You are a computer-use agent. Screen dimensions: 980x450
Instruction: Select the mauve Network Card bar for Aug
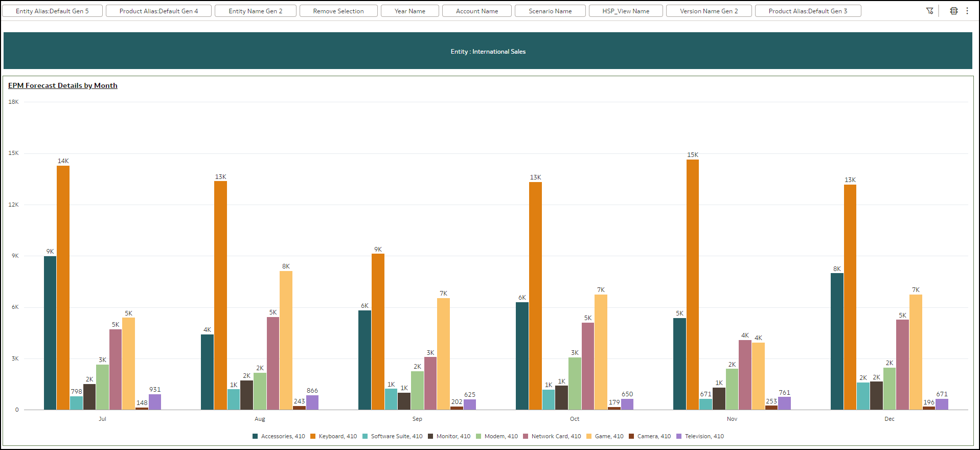pos(273,363)
